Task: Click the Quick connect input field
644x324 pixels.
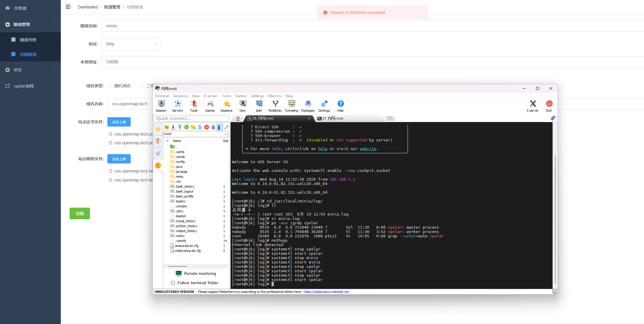Action: click(191, 118)
